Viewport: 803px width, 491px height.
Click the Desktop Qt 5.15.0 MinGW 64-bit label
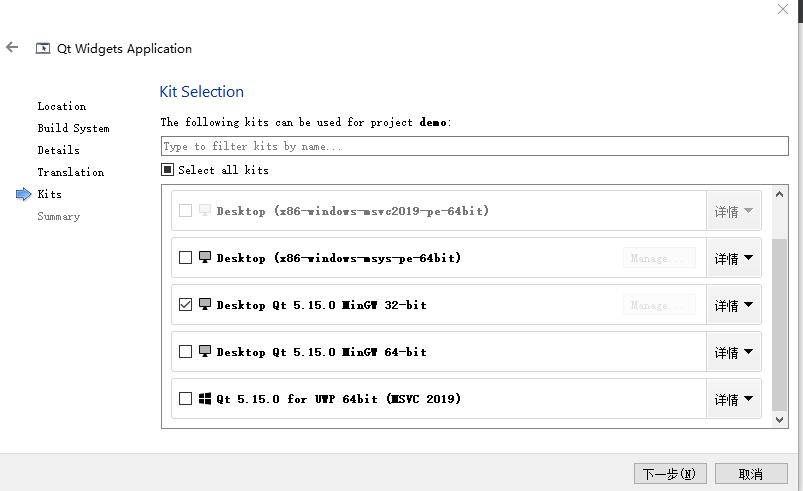pos(322,352)
